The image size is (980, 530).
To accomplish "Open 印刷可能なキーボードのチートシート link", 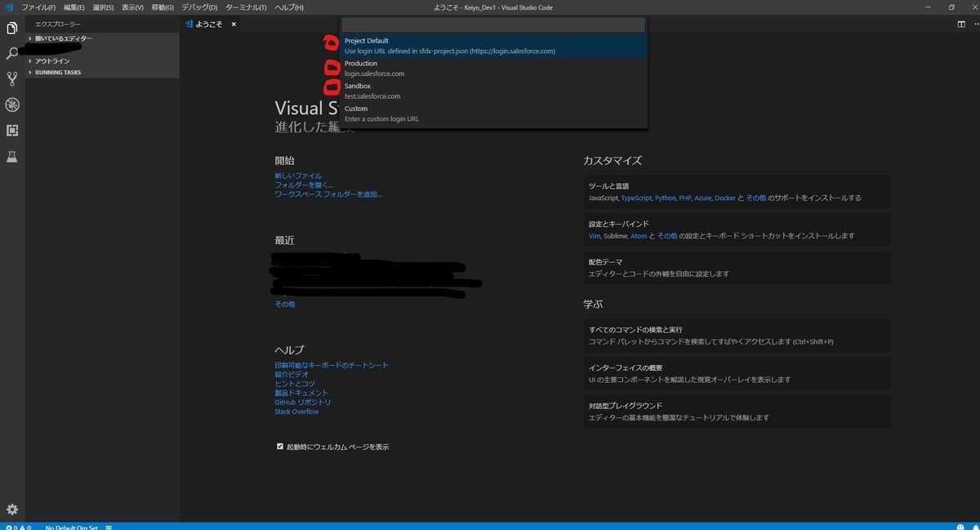I will click(332, 365).
